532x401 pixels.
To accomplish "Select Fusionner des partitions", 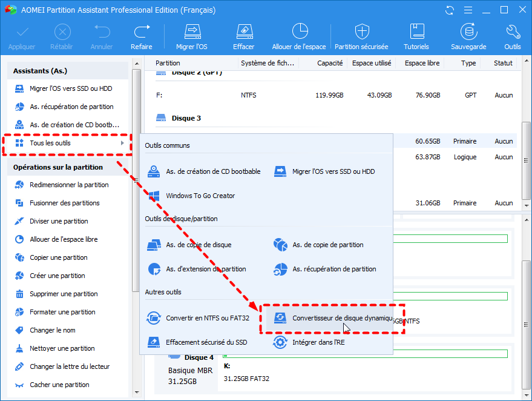I will (x=68, y=203).
